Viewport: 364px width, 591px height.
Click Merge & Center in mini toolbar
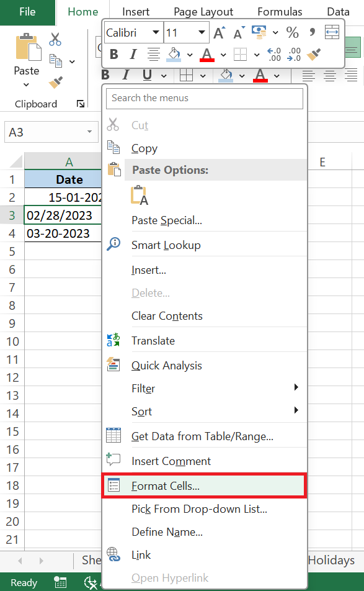(x=332, y=32)
